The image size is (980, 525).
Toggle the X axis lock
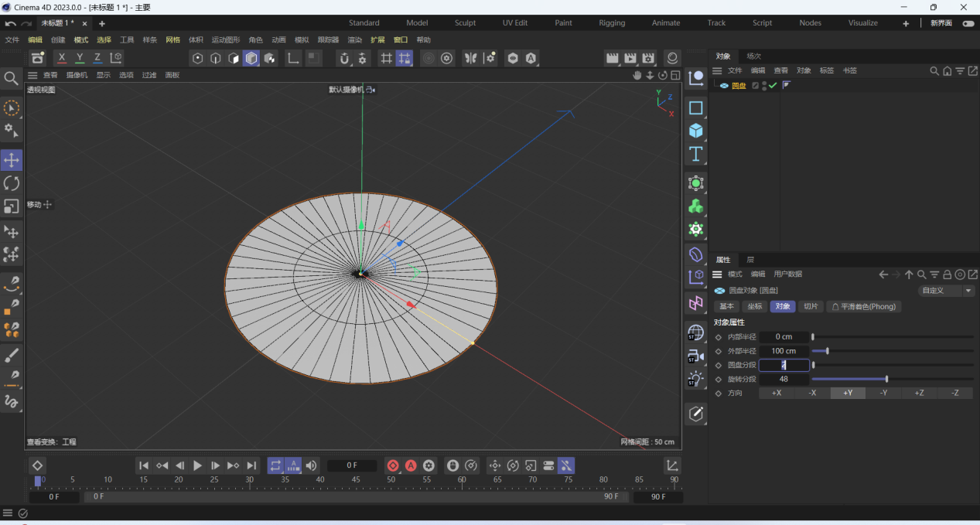click(62, 58)
